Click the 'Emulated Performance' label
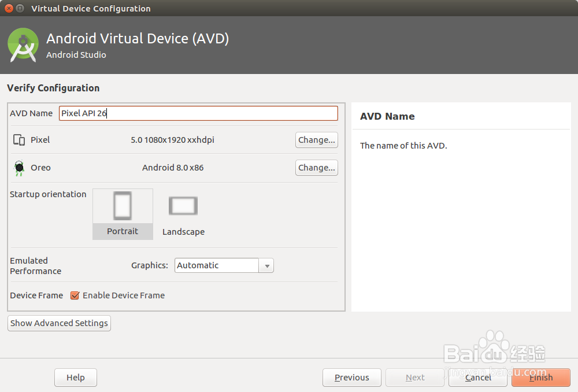Screen dimensions: 578x392 pyautogui.click(x=36, y=266)
